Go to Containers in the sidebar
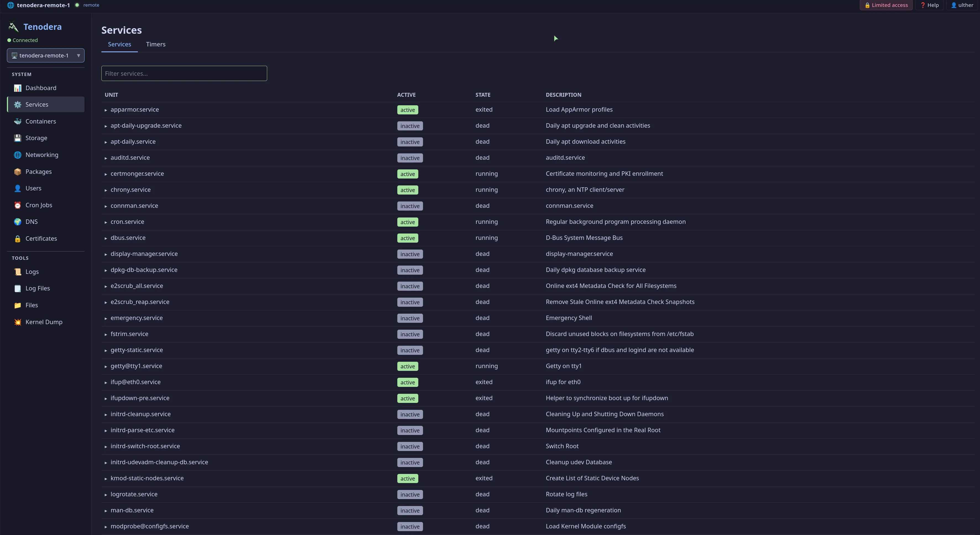The width and height of the screenshot is (980, 535). tap(46, 121)
